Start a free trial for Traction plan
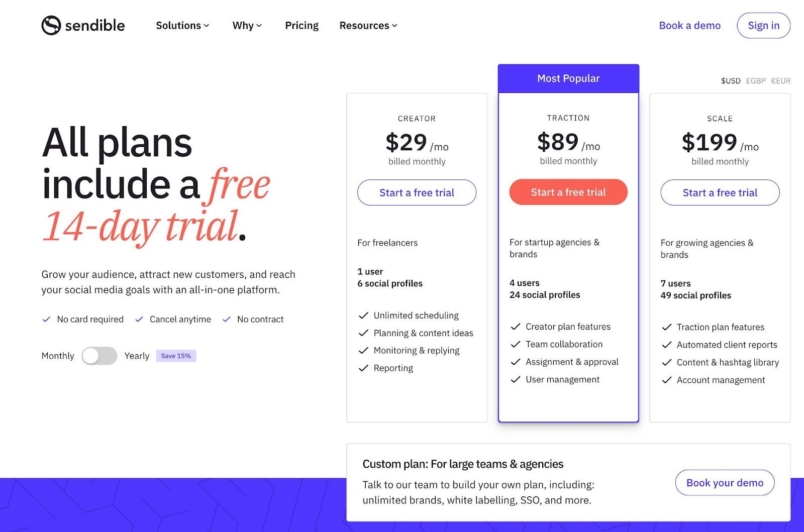 pos(568,192)
